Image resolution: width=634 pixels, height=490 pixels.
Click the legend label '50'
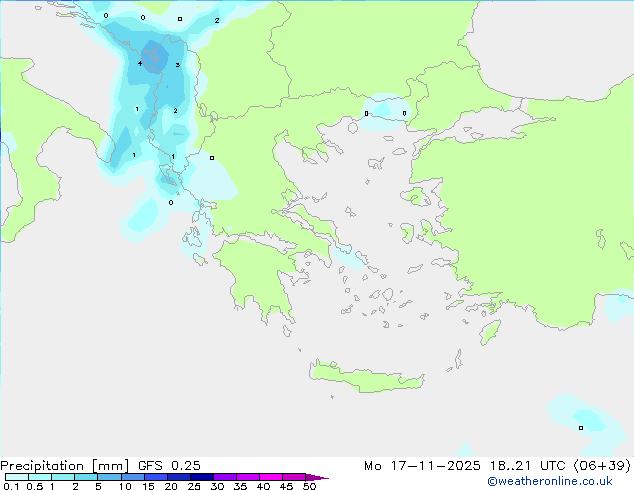coord(309,486)
